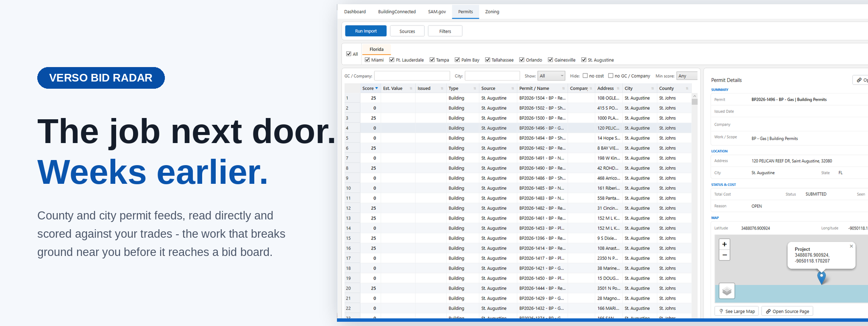Enable the Hide no cost checkbox
The width and height of the screenshot is (868, 326).
(585, 76)
